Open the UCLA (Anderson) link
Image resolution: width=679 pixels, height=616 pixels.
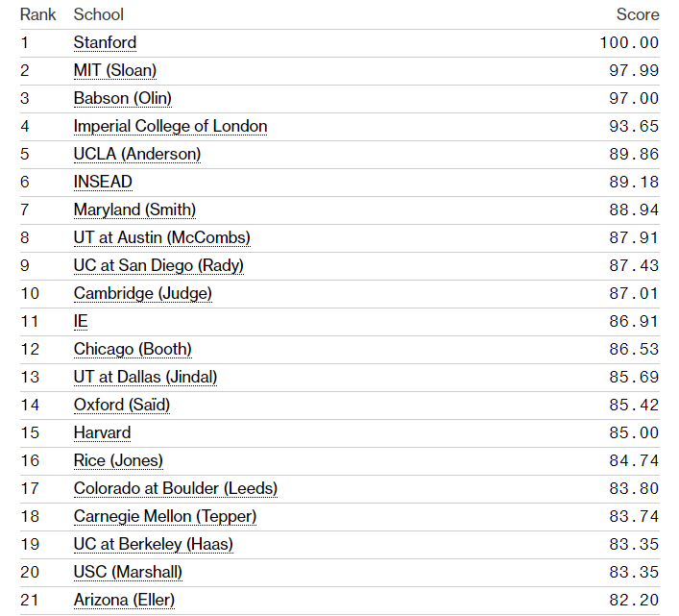[137, 154]
